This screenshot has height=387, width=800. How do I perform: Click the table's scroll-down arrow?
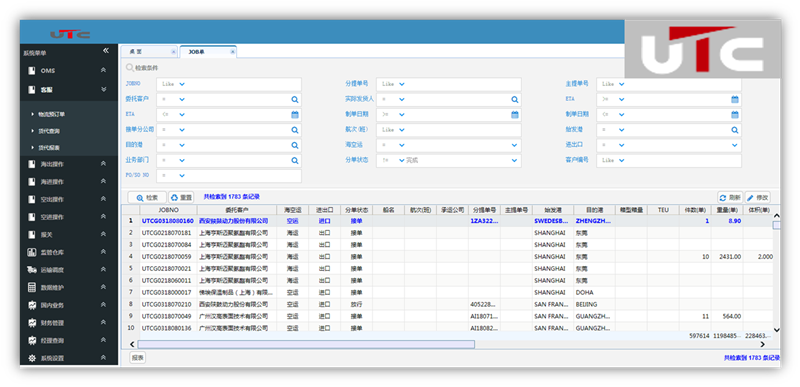pos(777,330)
